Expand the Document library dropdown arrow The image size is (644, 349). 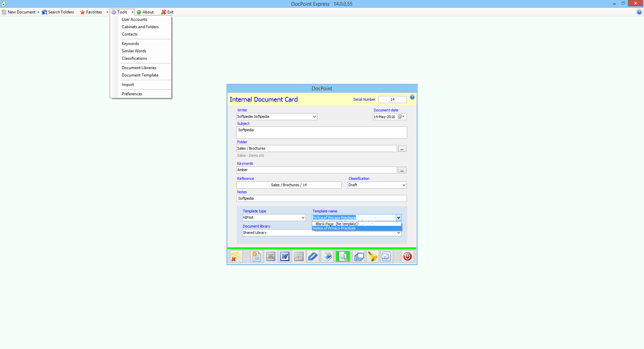(398, 233)
